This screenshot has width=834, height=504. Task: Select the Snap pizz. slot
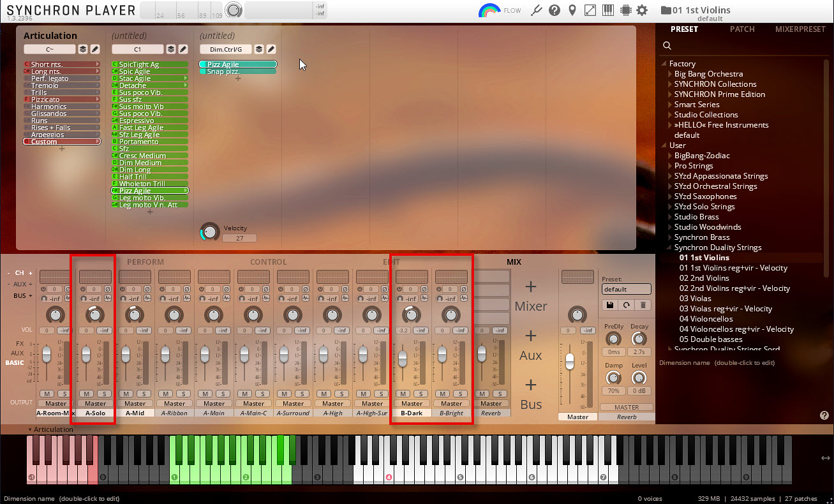tap(238, 71)
